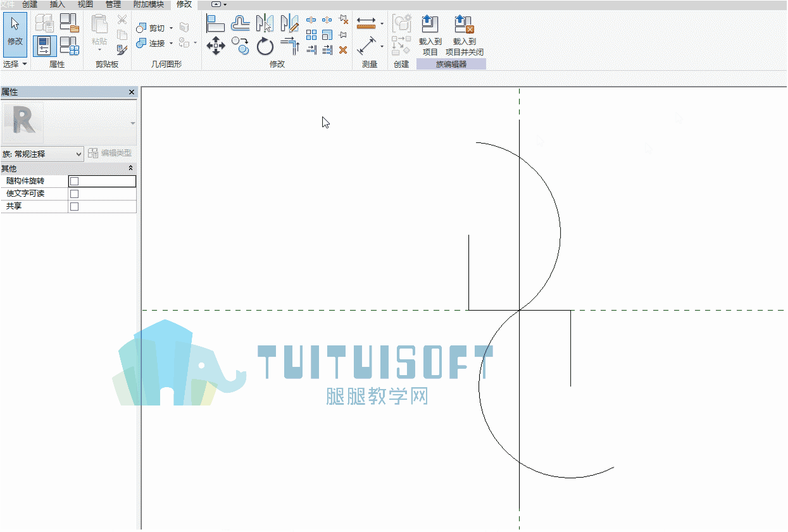Click the red Delete X icon
This screenshot has width=788, height=532.
(343, 50)
